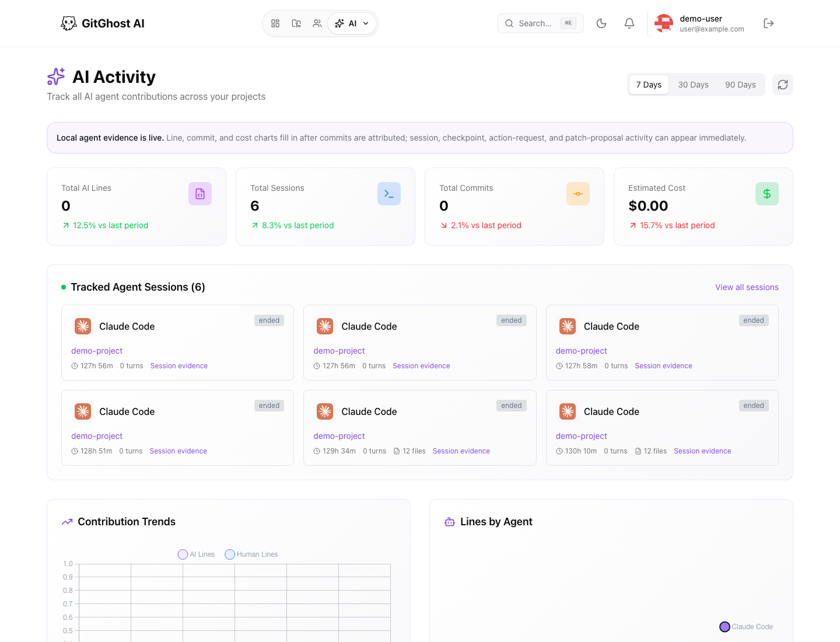Click the demo-user avatar
This screenshot has width=840, height=642.
click(x=664, y=23)
